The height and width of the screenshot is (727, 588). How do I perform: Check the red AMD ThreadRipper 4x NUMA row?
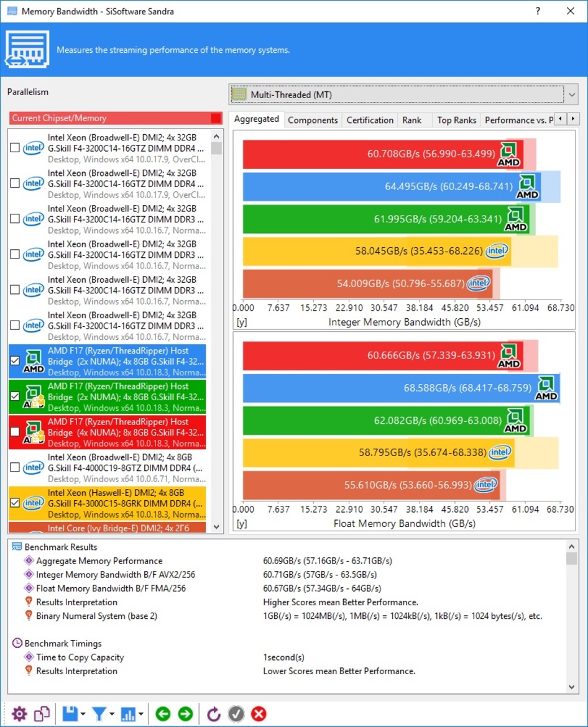pos(15,432)
